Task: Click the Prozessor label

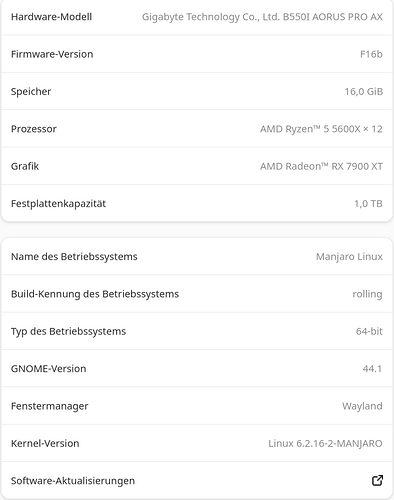Action: (34, 129)
